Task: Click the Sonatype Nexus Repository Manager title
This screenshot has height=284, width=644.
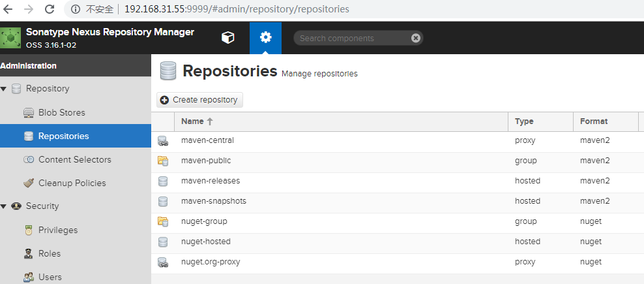Action: point(110,32)
